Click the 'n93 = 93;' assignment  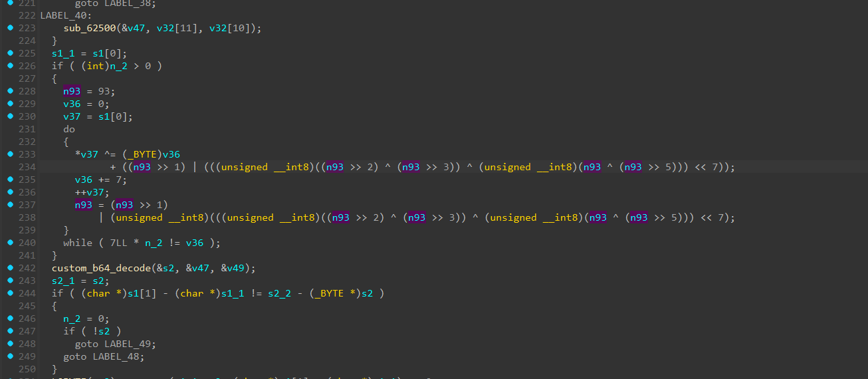pyautogui.click(x=89, y=91)
